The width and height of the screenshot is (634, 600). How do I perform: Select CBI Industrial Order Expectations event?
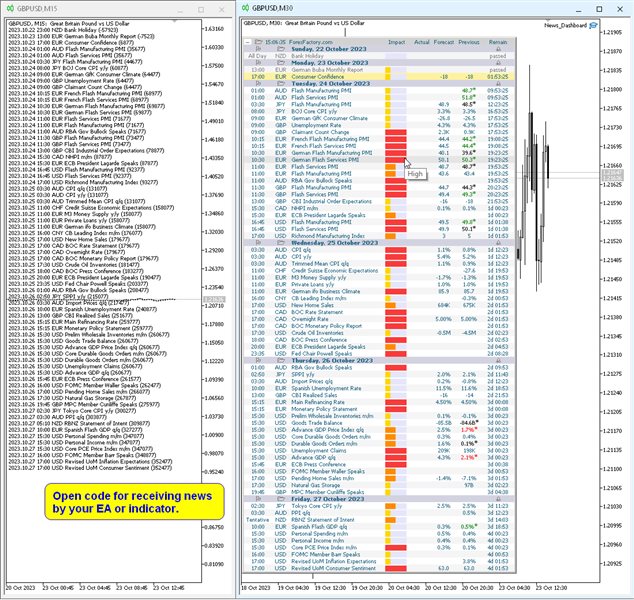[x=331, y=201]
